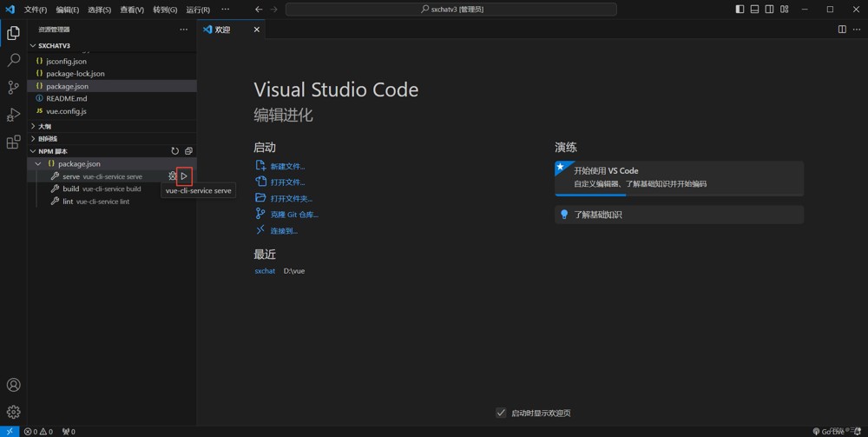The image size is (868, 437).
Task: Go forward with navigation arrow
Action: 273,10
